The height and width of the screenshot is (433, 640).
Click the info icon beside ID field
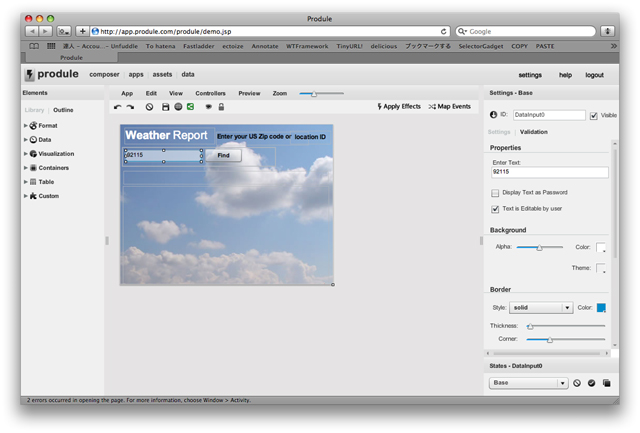[493, 115]
